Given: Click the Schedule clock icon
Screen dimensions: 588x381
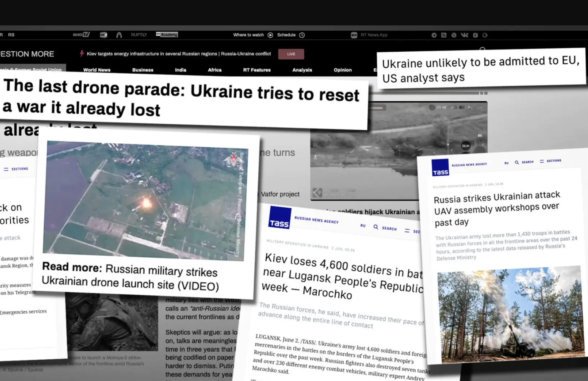Looking at the screenshot, I should [x=302, y=35].
